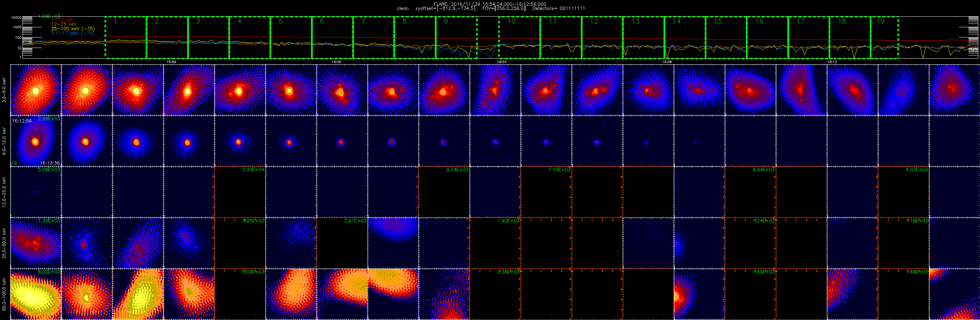980x320 pixels.
Task: Select interval 6 marker on the light curve
Action: [322, 21]
